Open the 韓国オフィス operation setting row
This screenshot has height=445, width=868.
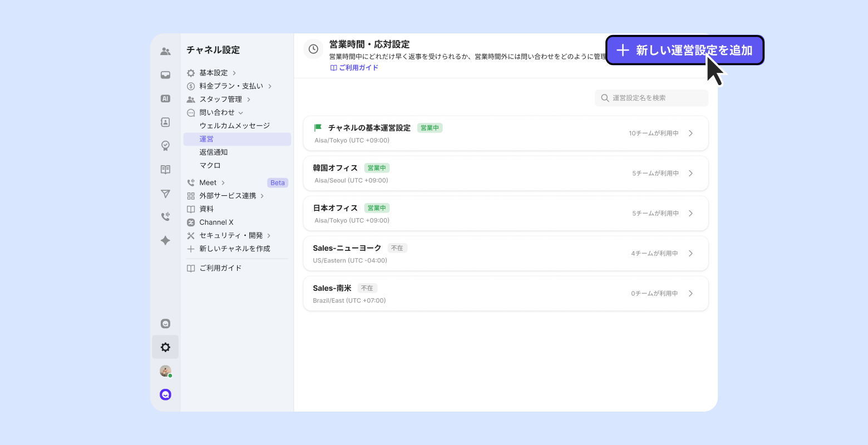coord(505,174)
